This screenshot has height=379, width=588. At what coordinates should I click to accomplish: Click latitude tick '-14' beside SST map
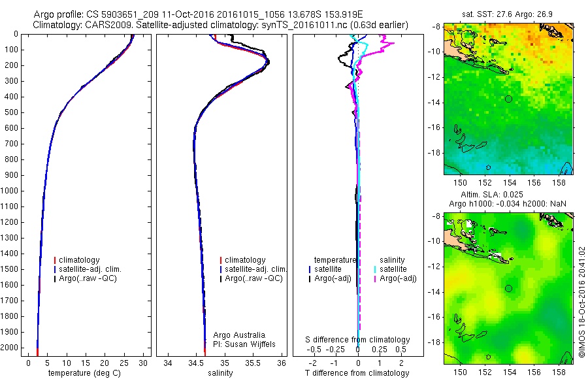pyautogui.click(x=434, y=103)
